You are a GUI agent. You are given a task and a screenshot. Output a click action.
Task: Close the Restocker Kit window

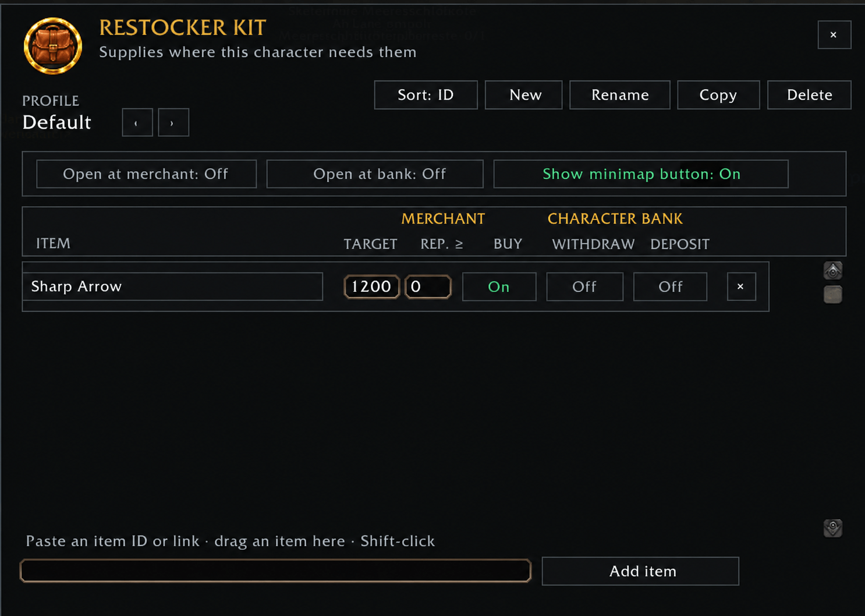tap(834, 35)
